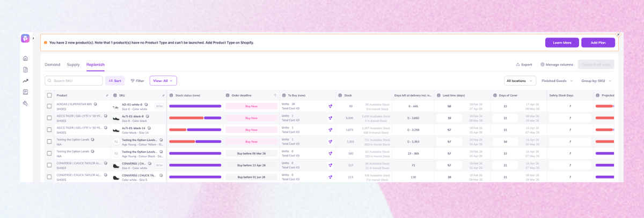Switch to the Demand tab
The height and width of the screenshot is (218, 644).
53,65
